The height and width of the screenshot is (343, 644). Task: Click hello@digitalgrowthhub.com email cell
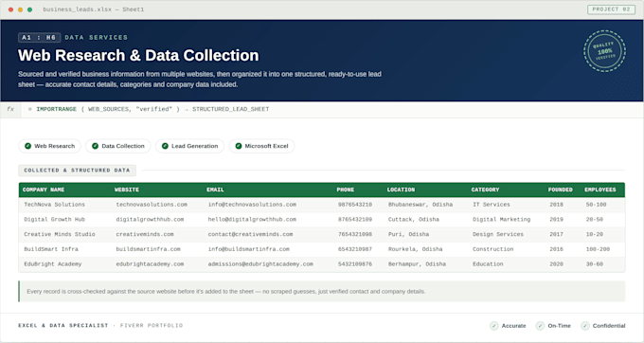pyautogui.click(x=252, y=220)
